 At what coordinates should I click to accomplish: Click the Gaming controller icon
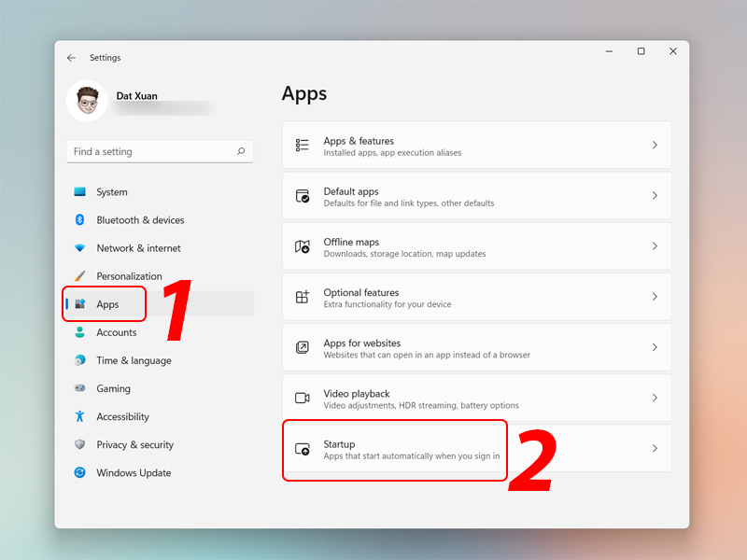pos(79,388)
